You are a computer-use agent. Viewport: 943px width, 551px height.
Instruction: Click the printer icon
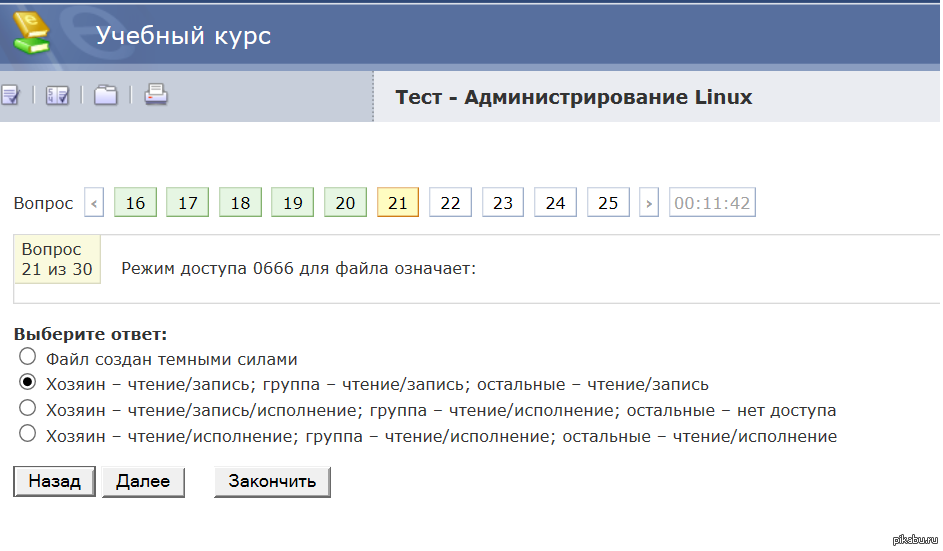pos(155,95)
